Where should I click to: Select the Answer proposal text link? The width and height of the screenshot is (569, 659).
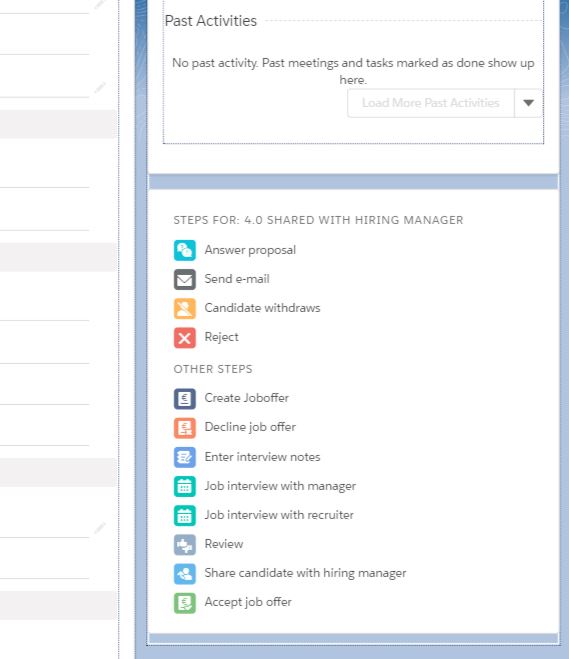tap(250, 250)
